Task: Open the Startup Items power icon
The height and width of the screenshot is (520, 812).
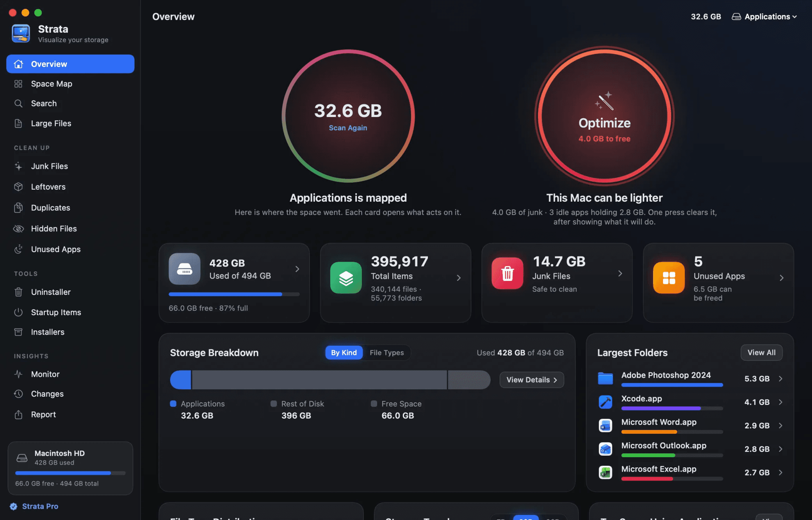Action: 18,312
